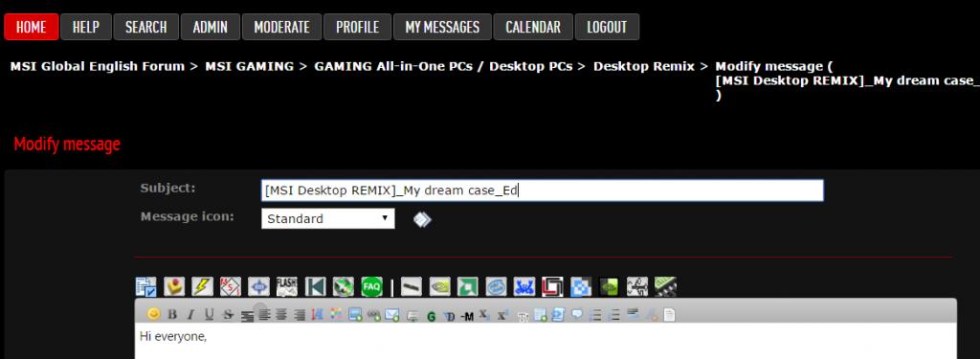The height and width of the screenshot is (359, 980).
Task: Toggle bold formatting
Action: [172, 315]
